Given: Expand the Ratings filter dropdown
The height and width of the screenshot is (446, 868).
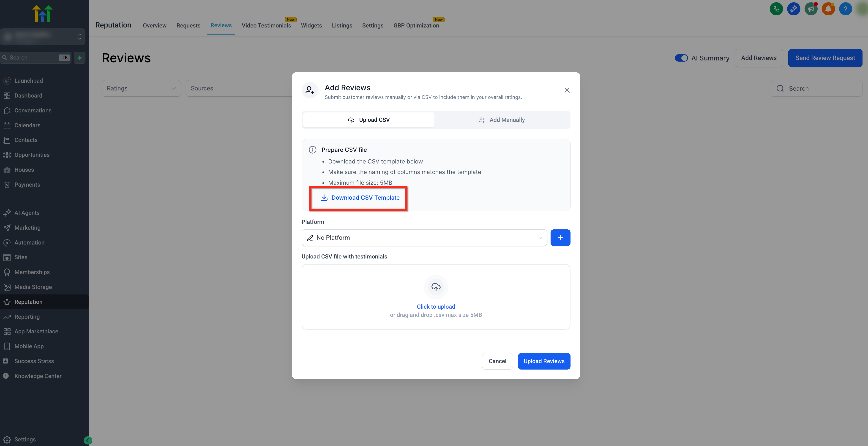Looking at the screenshot, I should coord(141,88).
